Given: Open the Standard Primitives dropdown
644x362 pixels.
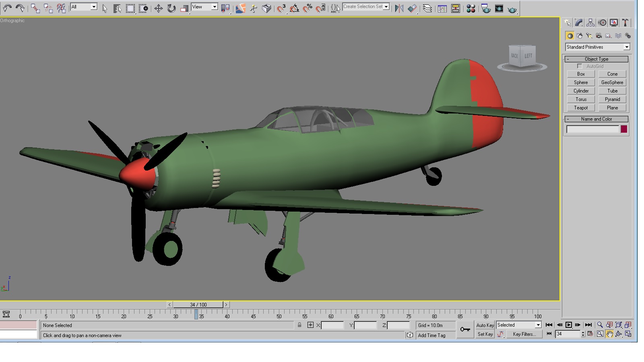Looking at the screenshot, I should (x=597, y=47).
